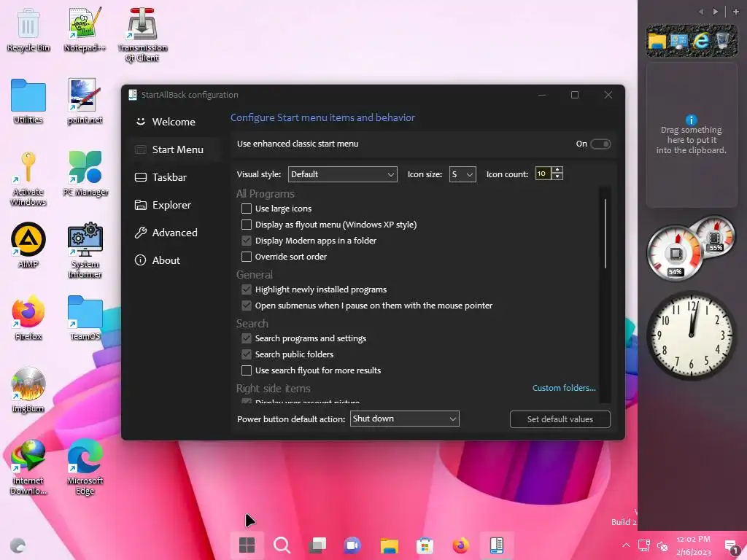Open the Firefox desktop shortcut
The width and height of the screenshot is (747, 560).
point(28,318)
